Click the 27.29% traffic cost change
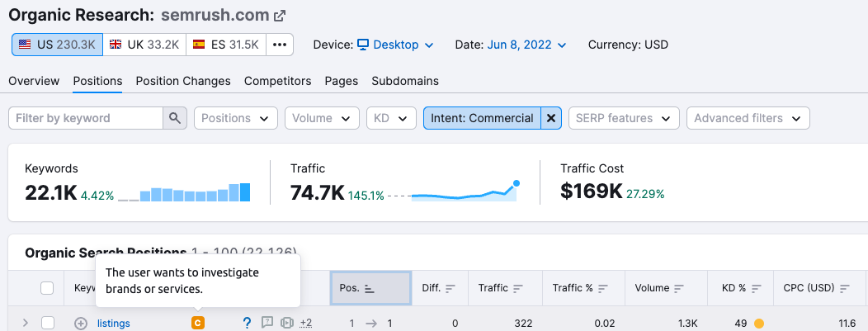The height and width of the screenshot is (331, 868). click(645, 194)
